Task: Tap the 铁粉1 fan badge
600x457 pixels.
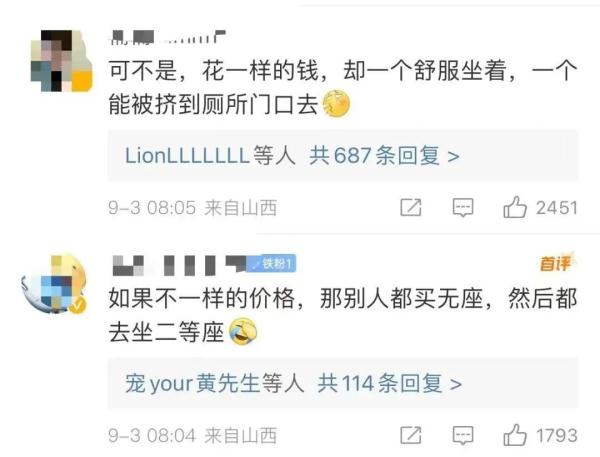Action: coord(271,263)
